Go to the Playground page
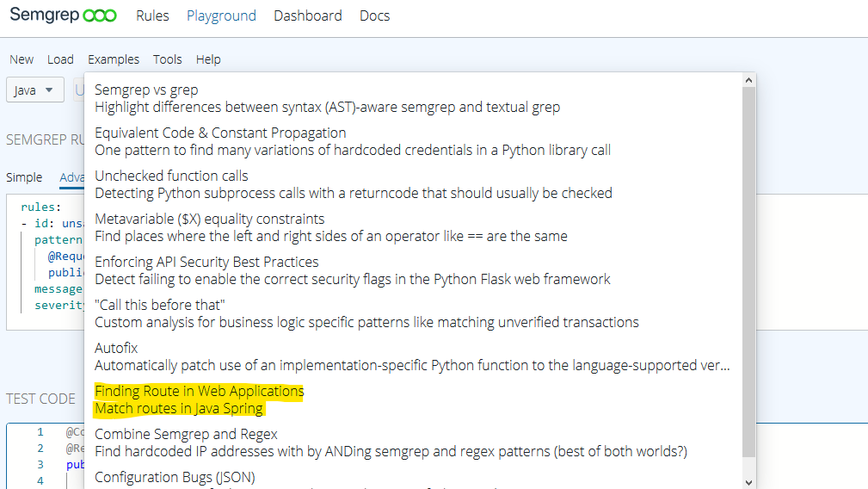 point(221,15)
